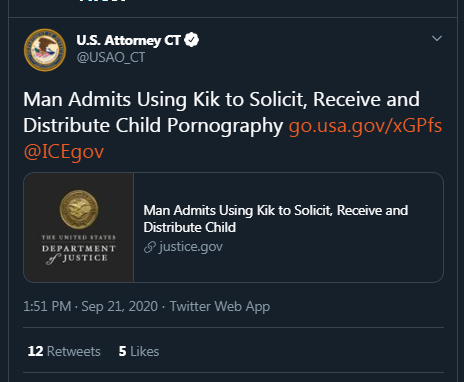Open the link card headline about Kik
The width and height of the screenshot is (464, 382).
[276, 219]
